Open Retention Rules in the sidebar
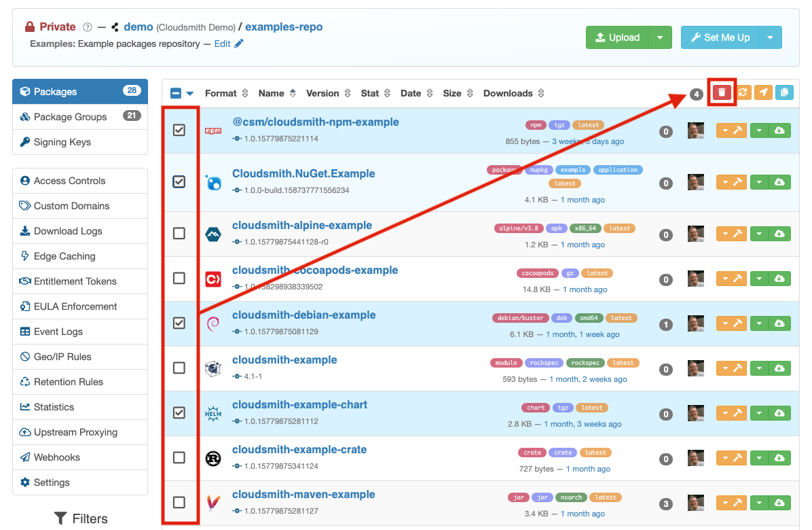 tap(80, 382)
